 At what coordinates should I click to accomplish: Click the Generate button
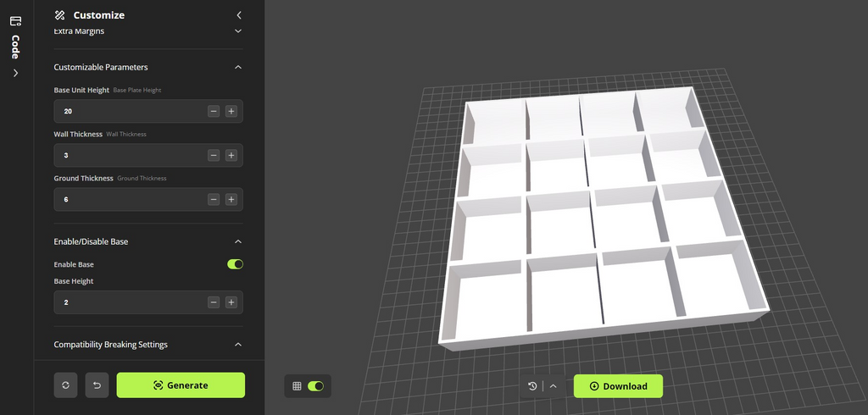click(x=181, y=385)
